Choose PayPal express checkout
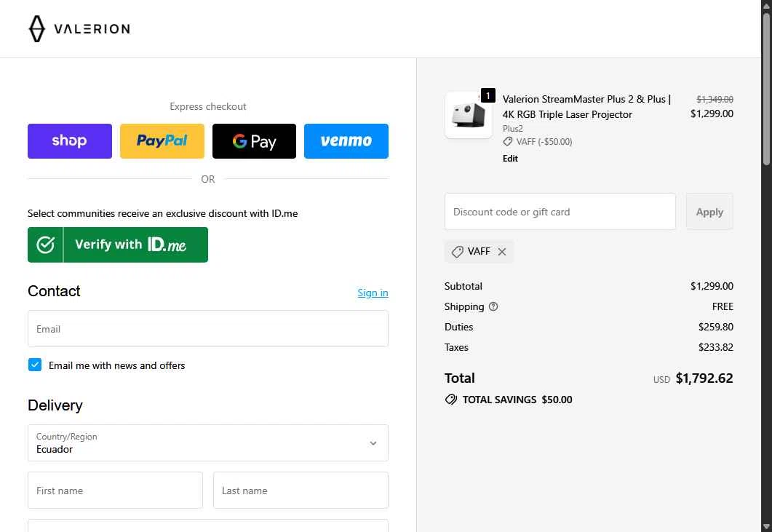This screenshot has height=532, width=772. pos(162,141)
